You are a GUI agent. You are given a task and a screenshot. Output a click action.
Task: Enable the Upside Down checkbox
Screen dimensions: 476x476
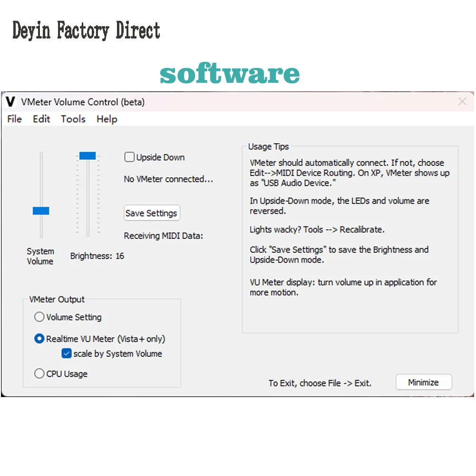(129, 157)
